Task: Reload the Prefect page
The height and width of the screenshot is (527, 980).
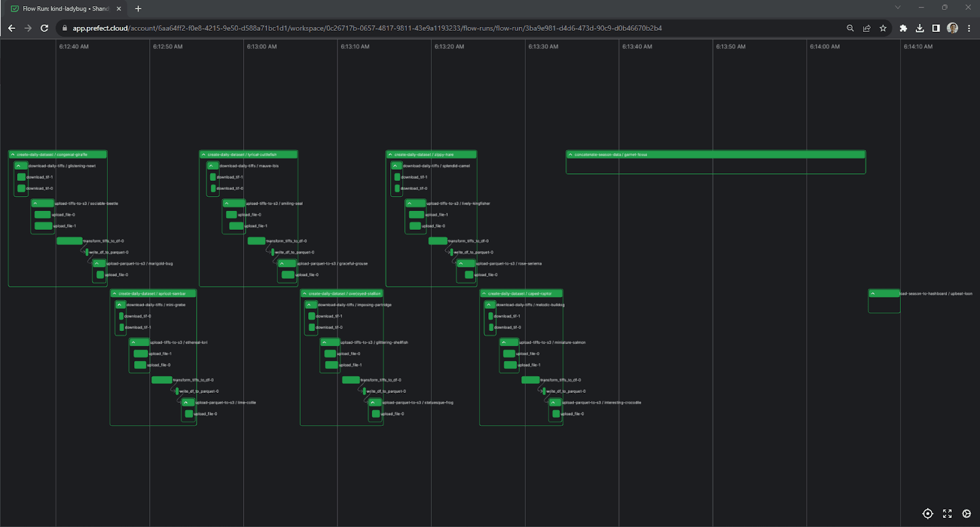Action: point(44,28)
